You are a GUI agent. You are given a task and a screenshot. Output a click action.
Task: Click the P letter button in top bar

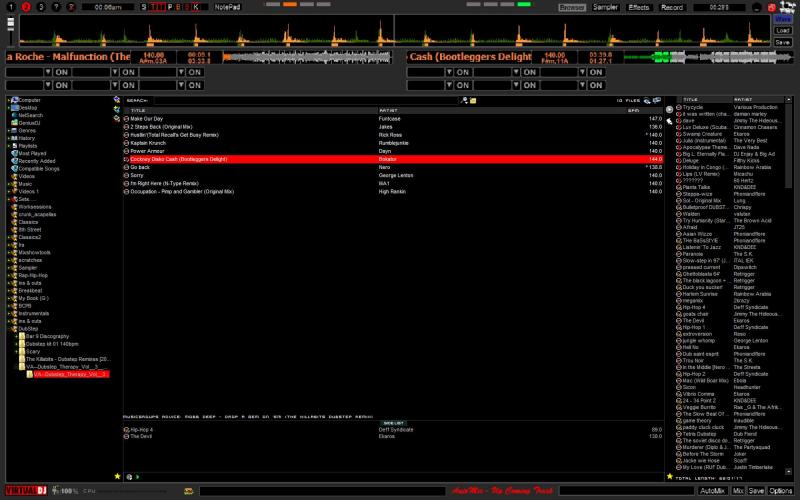pos(170,7)
